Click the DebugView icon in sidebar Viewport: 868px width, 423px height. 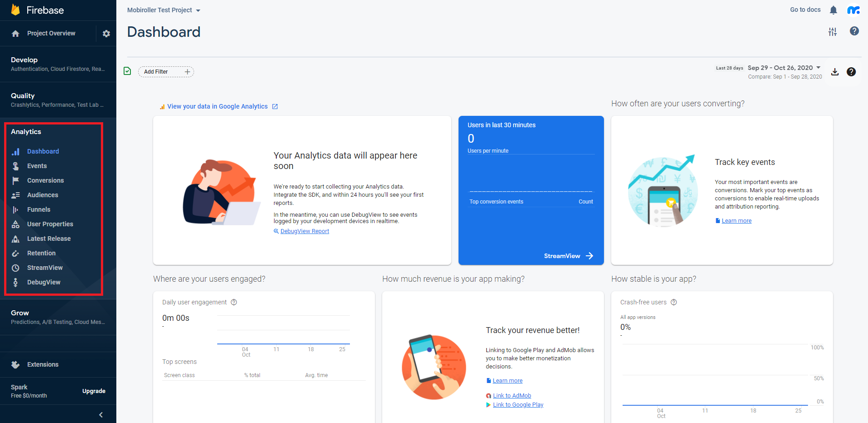(x=15, y=282)
